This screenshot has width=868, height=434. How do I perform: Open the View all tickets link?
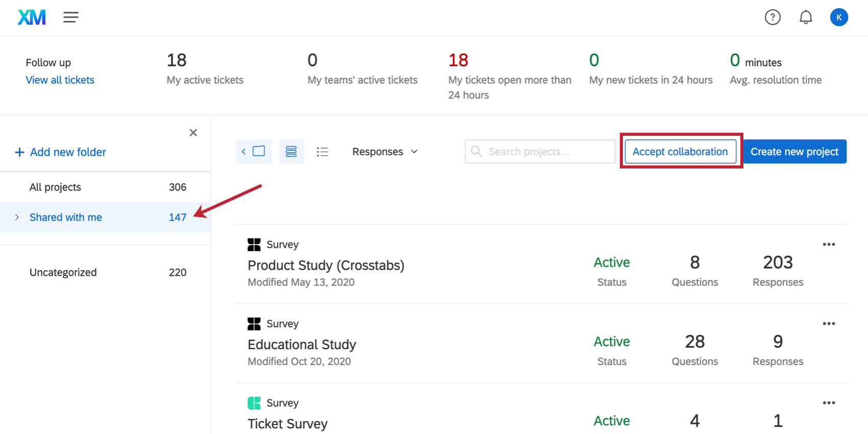click(x=60, y=80)
